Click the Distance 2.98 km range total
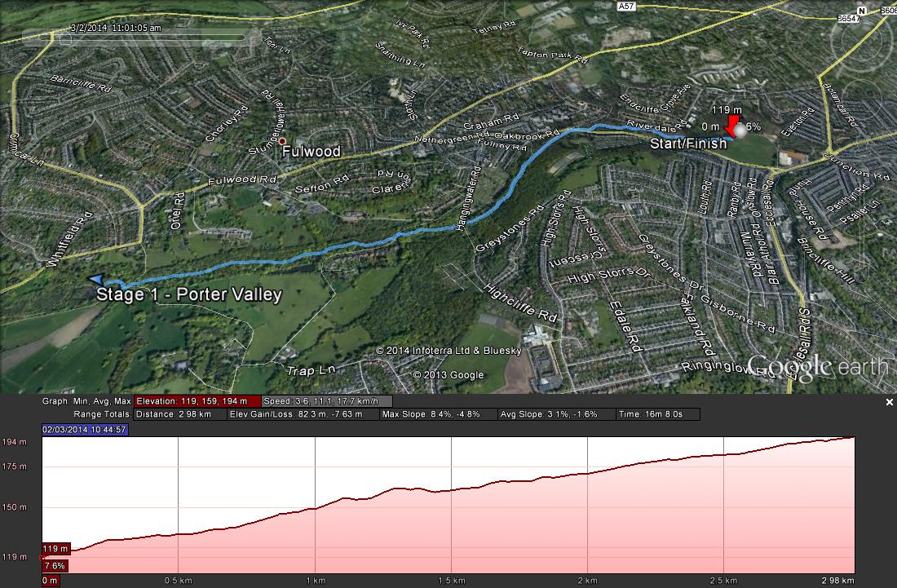The image size is (897, 588). [180, 414]
